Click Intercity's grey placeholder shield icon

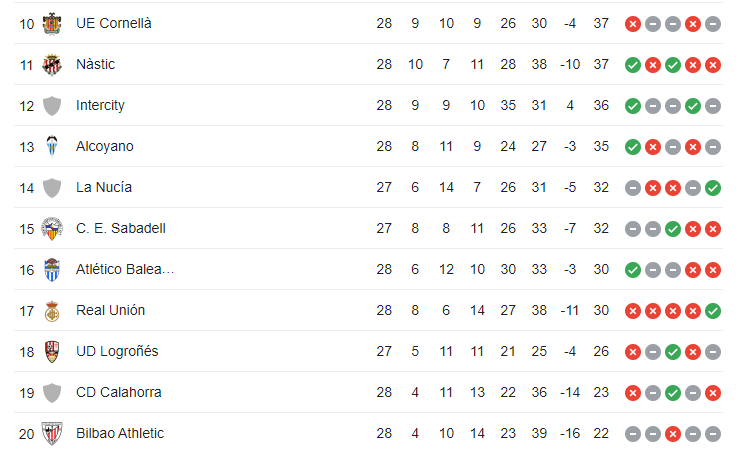tap(52, 106)
